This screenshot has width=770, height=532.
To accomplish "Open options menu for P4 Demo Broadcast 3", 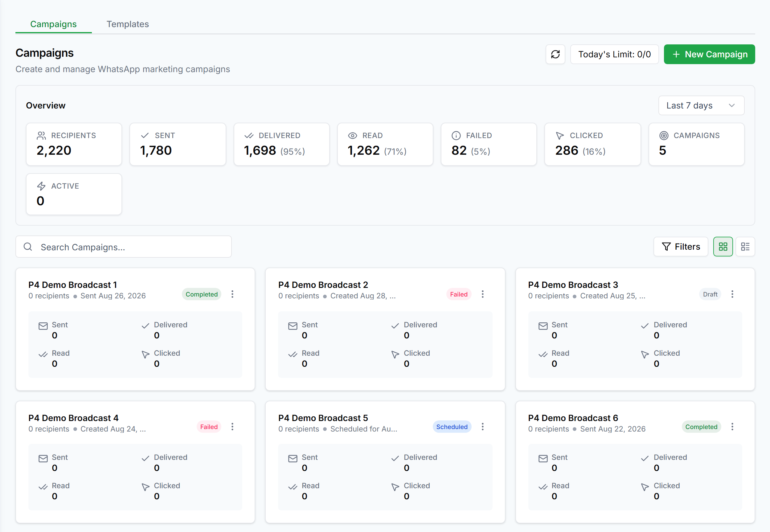I will pos(732,294).
